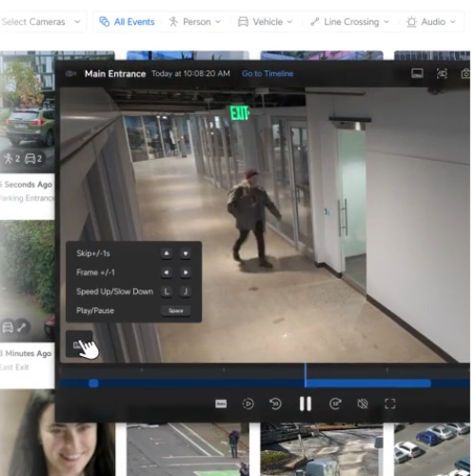Enter fullscreen mode
The image size is (476, 476).
coord(390,404)
